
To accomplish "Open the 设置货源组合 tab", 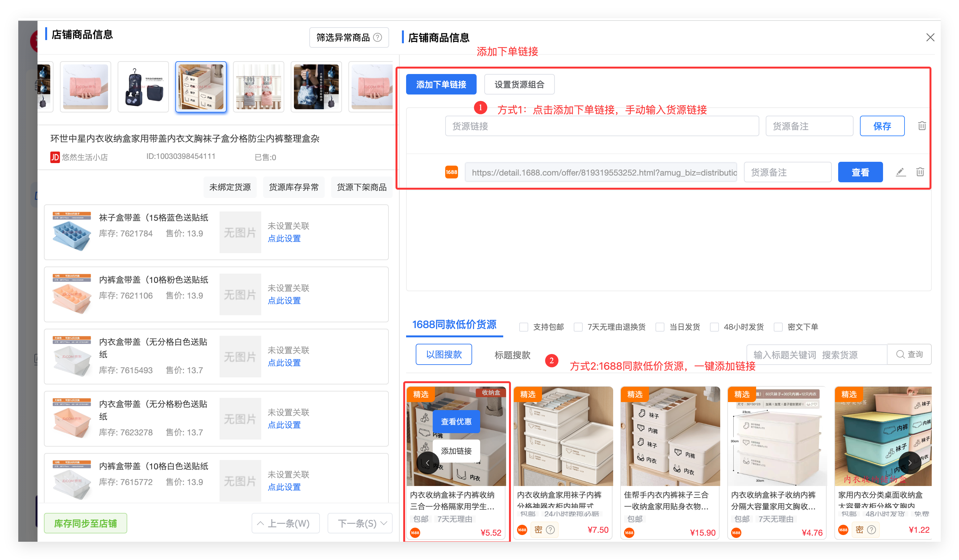I will tap(519, 85).
